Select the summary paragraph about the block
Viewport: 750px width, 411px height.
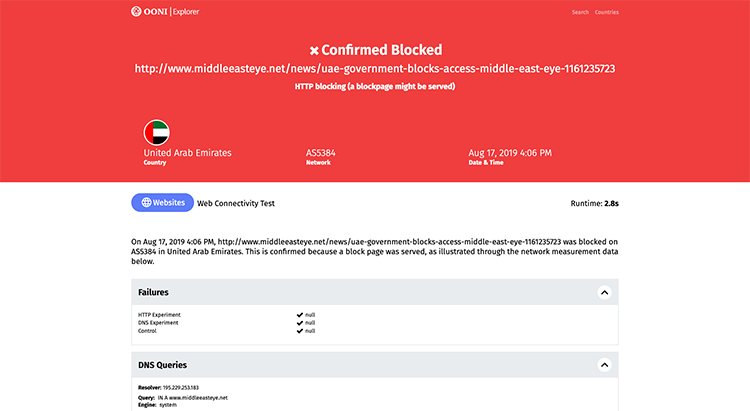point(375,252)
